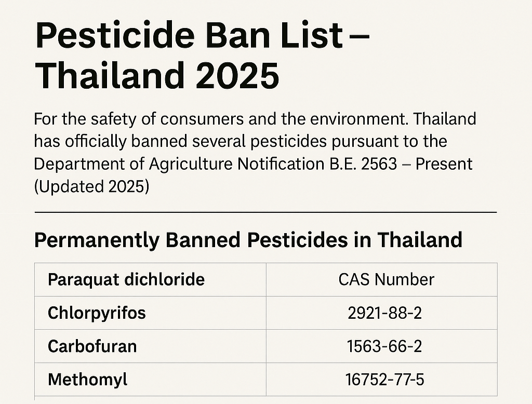Click the "(Updated 2025)" note

click(91, 186)
